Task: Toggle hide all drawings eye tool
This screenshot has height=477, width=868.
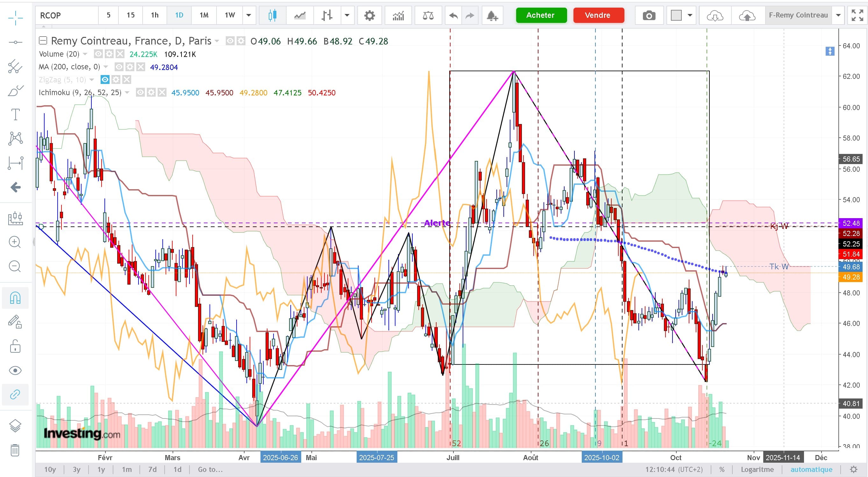Action: [x=15, y=370]
